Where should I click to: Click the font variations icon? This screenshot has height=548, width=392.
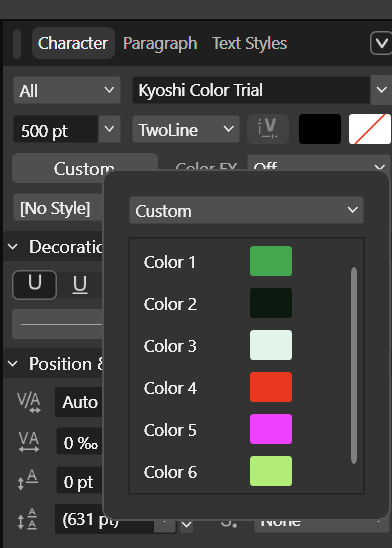(268, 129)
